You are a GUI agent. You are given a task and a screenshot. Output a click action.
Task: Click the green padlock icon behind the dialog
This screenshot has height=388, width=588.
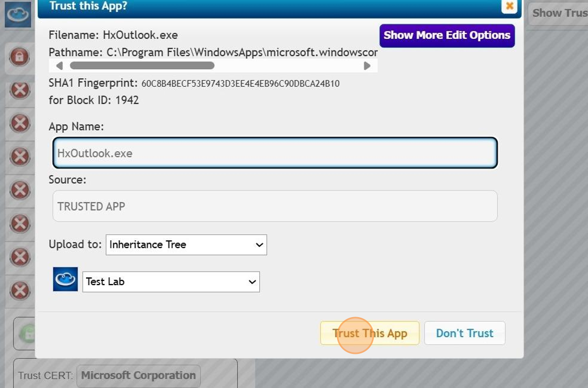[26, 334]
